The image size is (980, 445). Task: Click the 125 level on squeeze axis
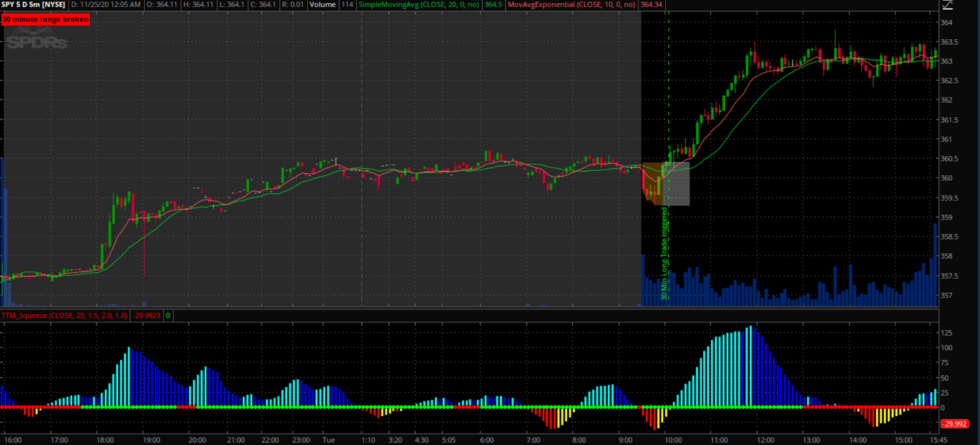point(946,333)
